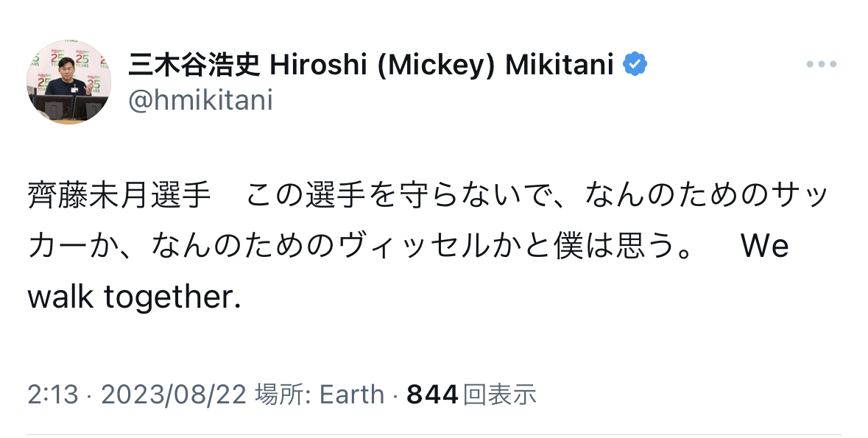Click the 回表示 views label
The height and width of the screenshot is (438, 868).
click(500, 395)
